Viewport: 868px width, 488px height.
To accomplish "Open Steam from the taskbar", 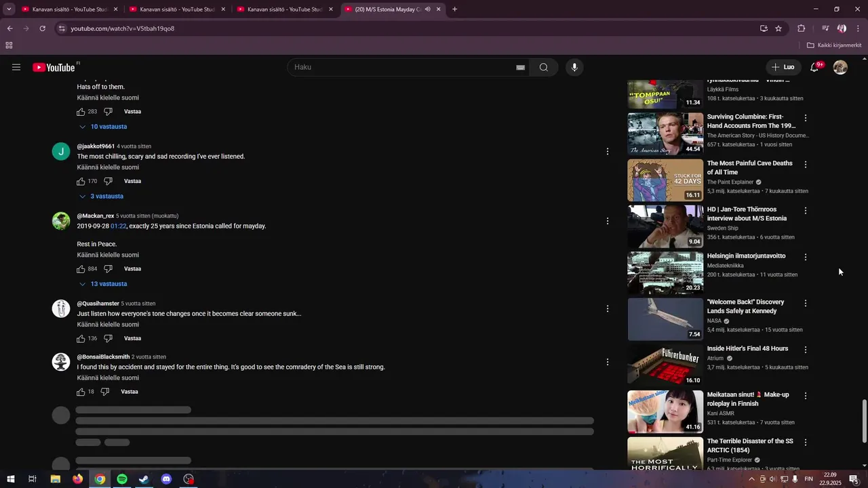I will [144, 479].
